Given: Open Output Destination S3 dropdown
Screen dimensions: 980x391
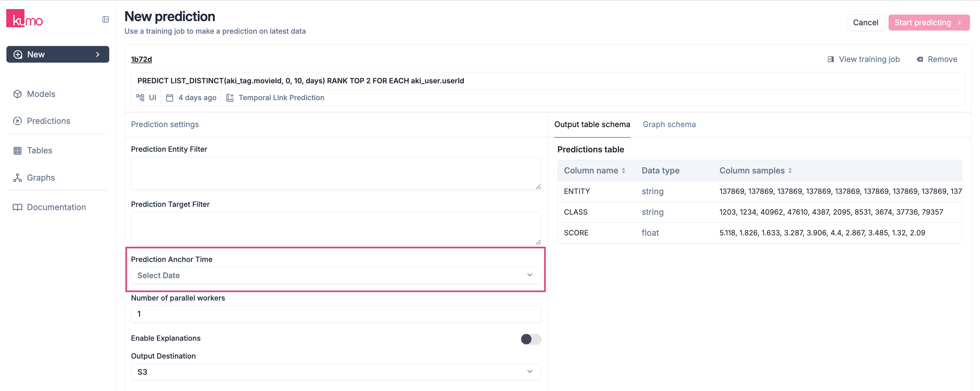Looking at the screenshot, I should click(x=335, y=372).
